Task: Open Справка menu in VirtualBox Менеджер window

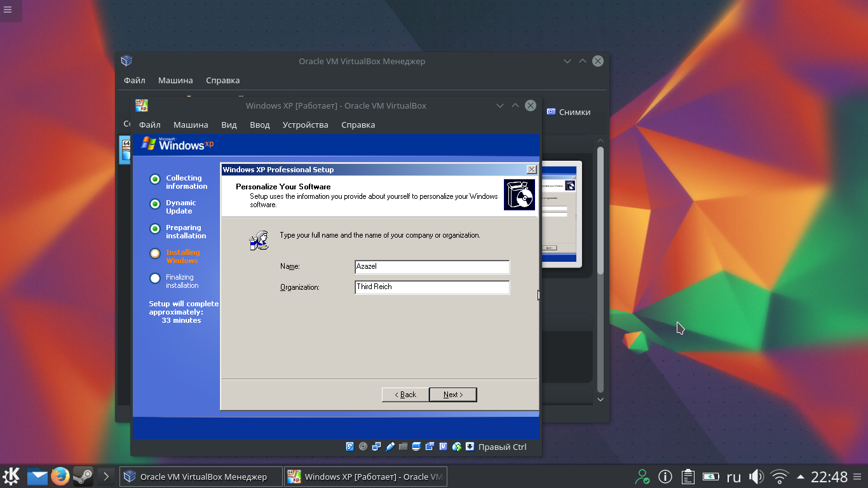Action: coord(223,80)
